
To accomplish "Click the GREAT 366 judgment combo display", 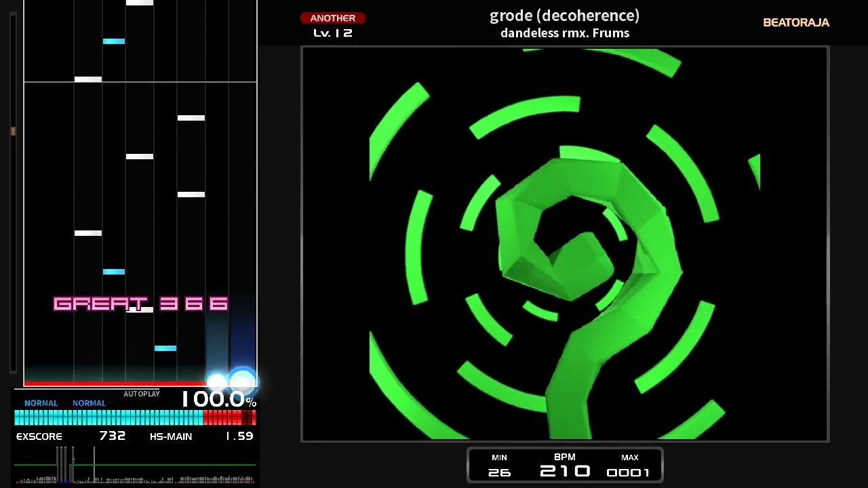I will (140, 304).
